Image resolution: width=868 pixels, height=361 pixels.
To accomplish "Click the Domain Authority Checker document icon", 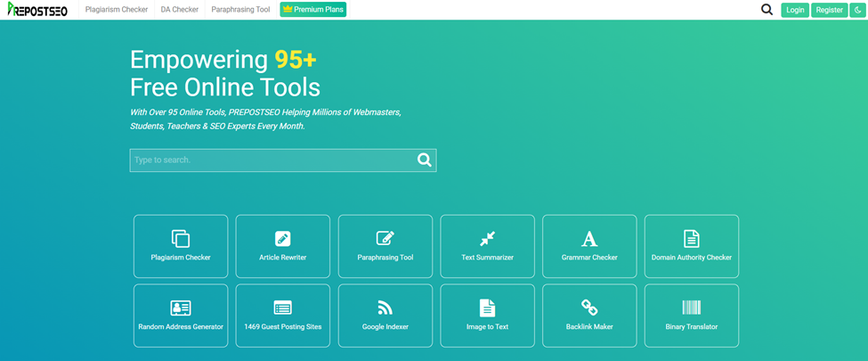I will click(x=692, y=239).
